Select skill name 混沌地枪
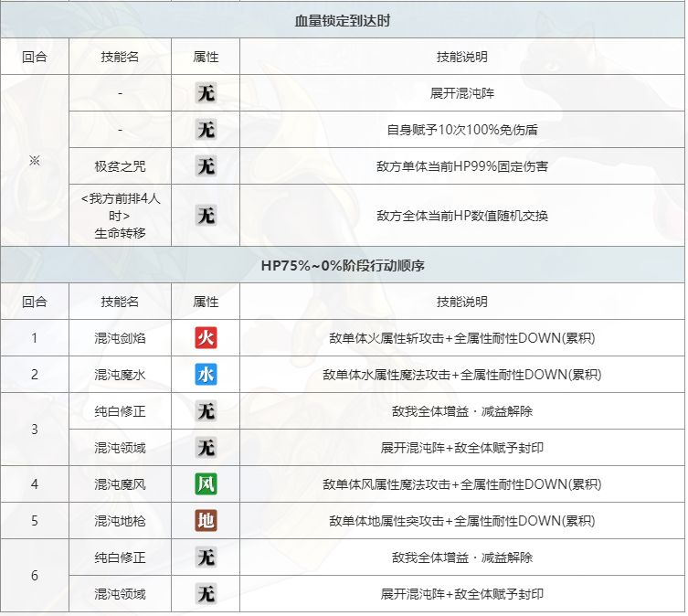Viewport: 688px width, 616px height. click(120, 521)
